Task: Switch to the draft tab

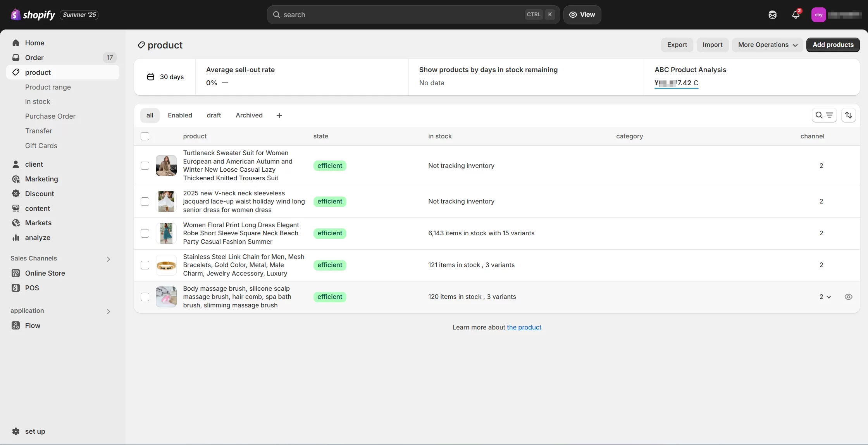Action: pos(214,116)
